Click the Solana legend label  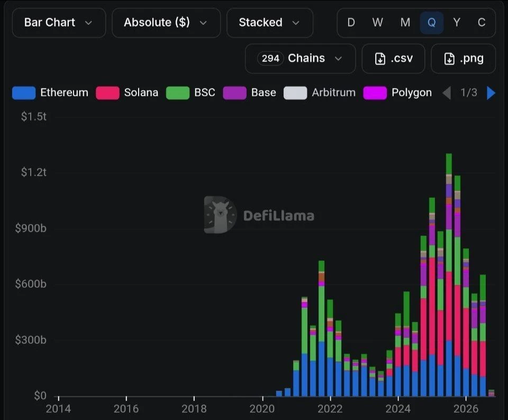[141, 93]
